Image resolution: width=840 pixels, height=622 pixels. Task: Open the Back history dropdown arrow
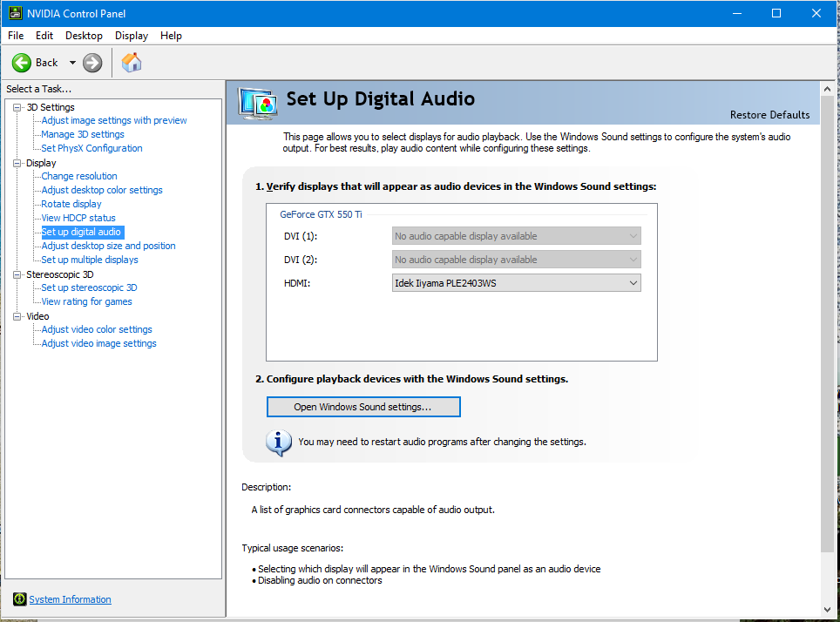point(72,63)
